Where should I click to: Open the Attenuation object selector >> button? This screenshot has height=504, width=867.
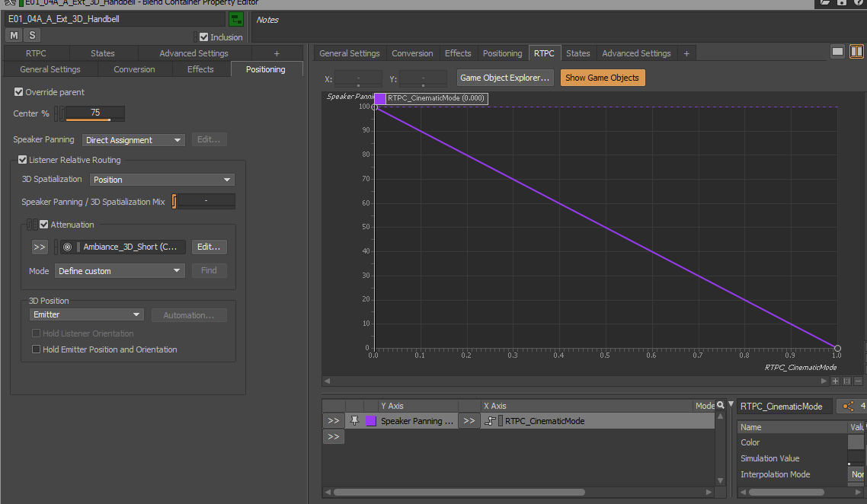click(40, 247)
